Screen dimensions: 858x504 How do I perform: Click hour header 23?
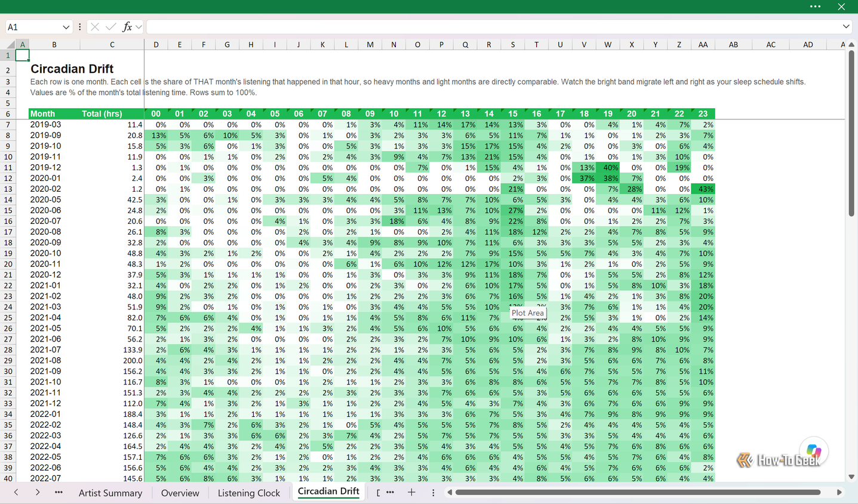[703, 113]
